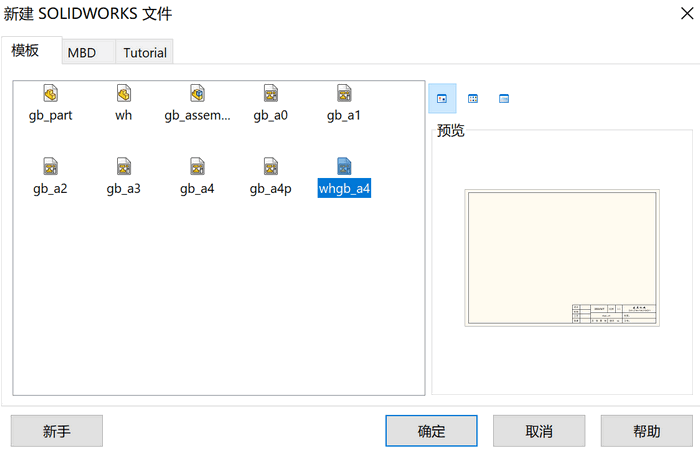Screen dimensions: 700x458
Task: Confirm with the 确定 button
Action: point(431,431)
